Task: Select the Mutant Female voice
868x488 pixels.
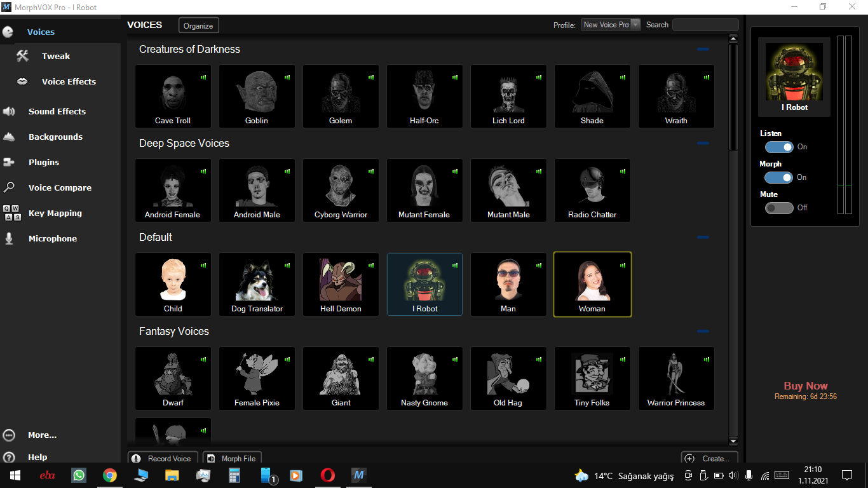Action: pos(424,190)
